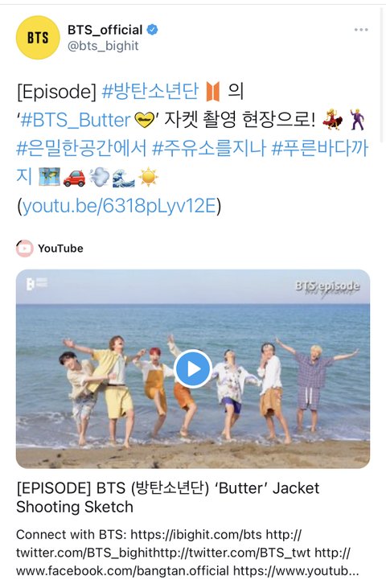The image size is (386, 588).
Task: Click the YouTube source label
Action: [60, 249]
